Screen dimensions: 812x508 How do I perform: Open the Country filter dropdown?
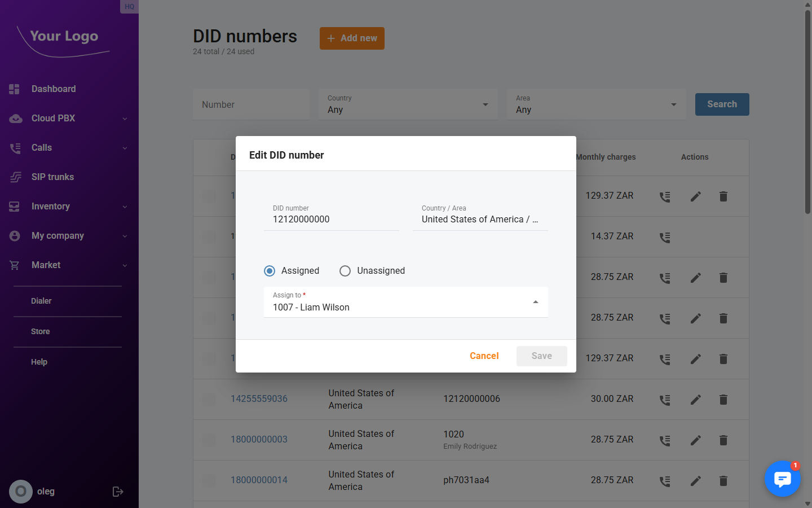pos(484,104)
